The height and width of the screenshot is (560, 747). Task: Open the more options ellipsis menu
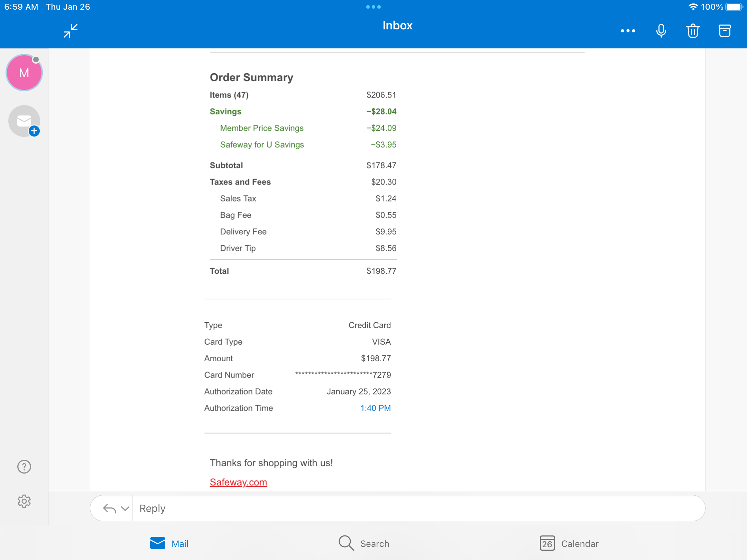[x=628, y=31]
